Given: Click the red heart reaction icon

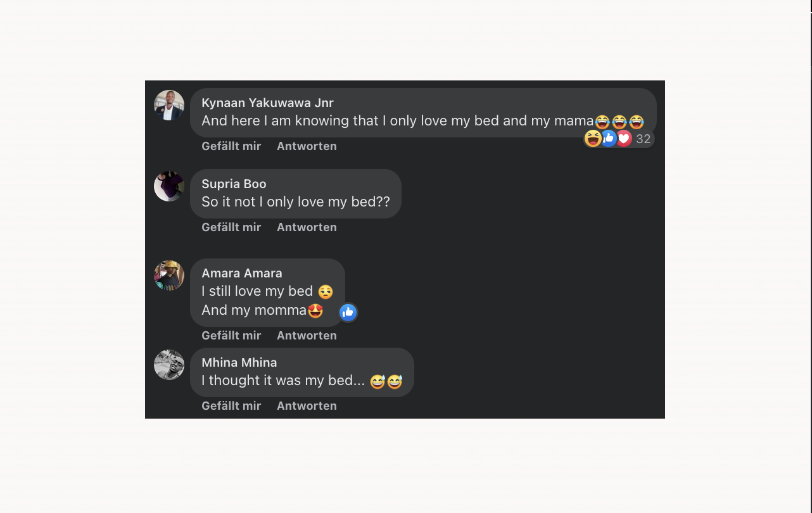Looking at the screenshot, I should [x=624, y=138].
